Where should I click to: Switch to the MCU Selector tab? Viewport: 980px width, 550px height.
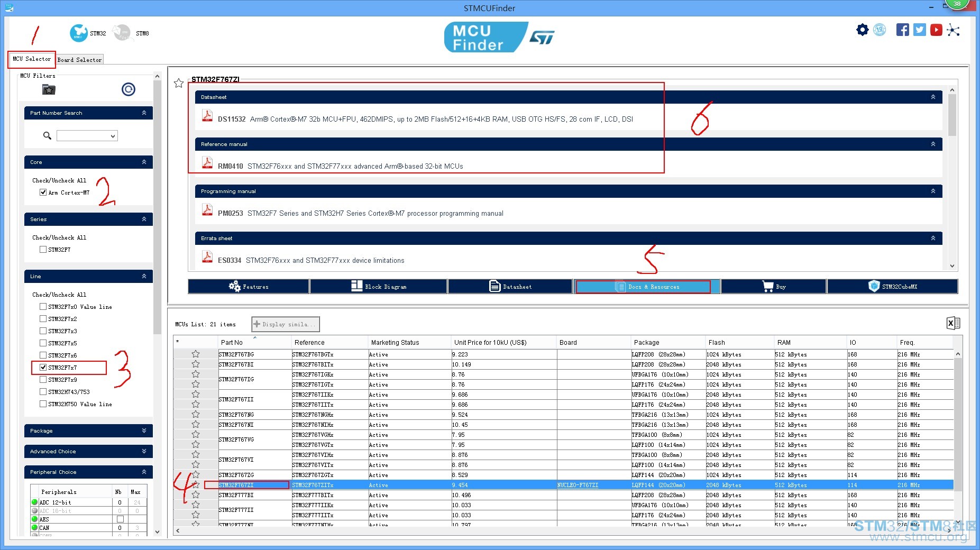coord(32,59)
